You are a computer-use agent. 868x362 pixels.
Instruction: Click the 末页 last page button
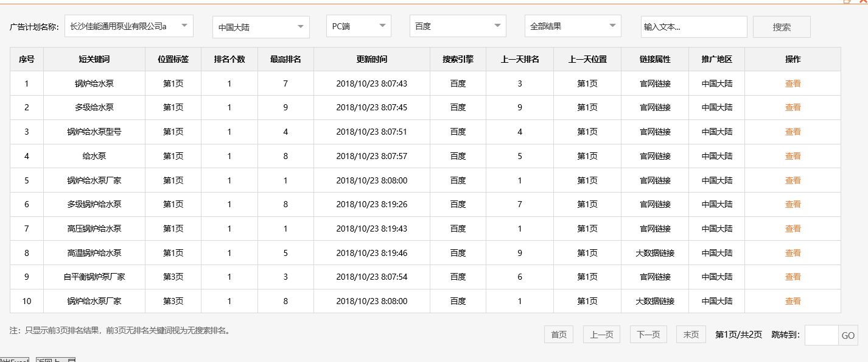pyautogui.click(x=690, y=334)
